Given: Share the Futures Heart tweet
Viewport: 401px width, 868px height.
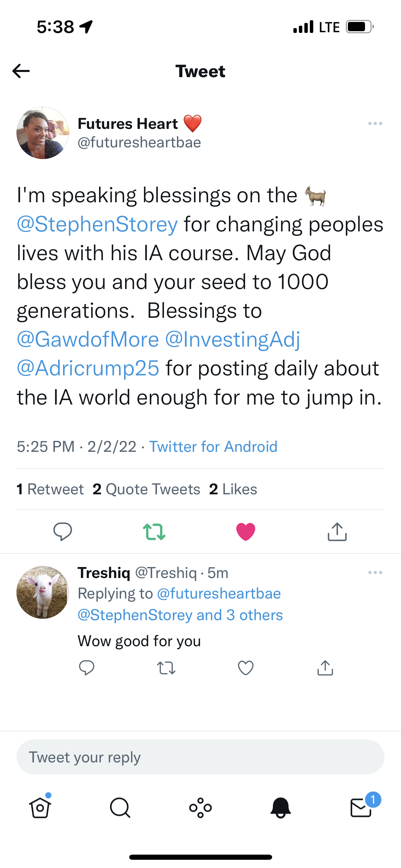Looking at the screenshot, I should coord(337,531).
